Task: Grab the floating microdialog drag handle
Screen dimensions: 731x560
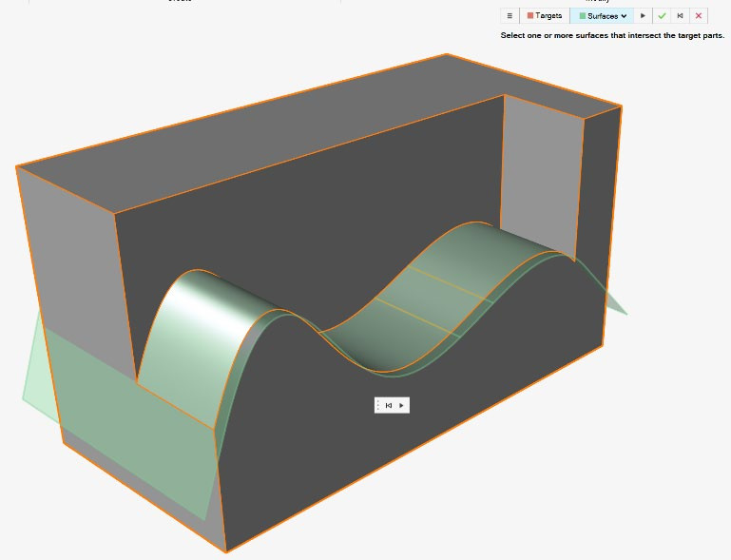Action: (x=379, y=405)
